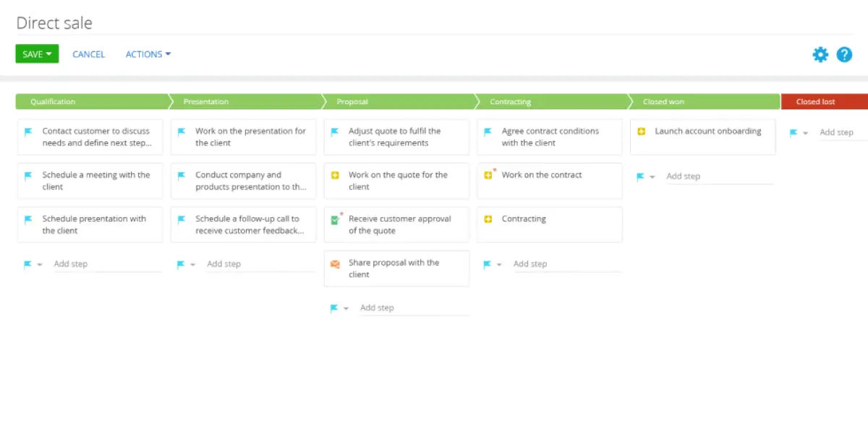Viewport: 868px width, 440px height.
Task: Expand step type dropdown under Closed won column
Action: (x=652, y=177)
